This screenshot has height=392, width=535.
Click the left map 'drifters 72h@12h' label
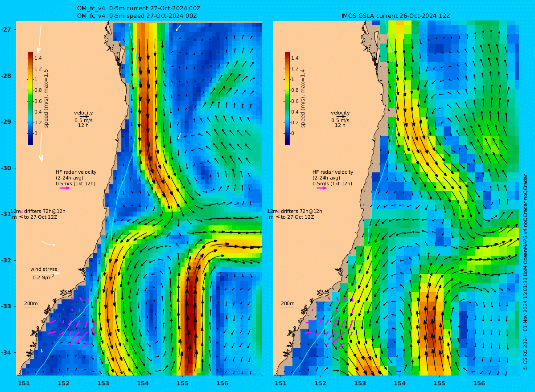[x=44, y=211]
